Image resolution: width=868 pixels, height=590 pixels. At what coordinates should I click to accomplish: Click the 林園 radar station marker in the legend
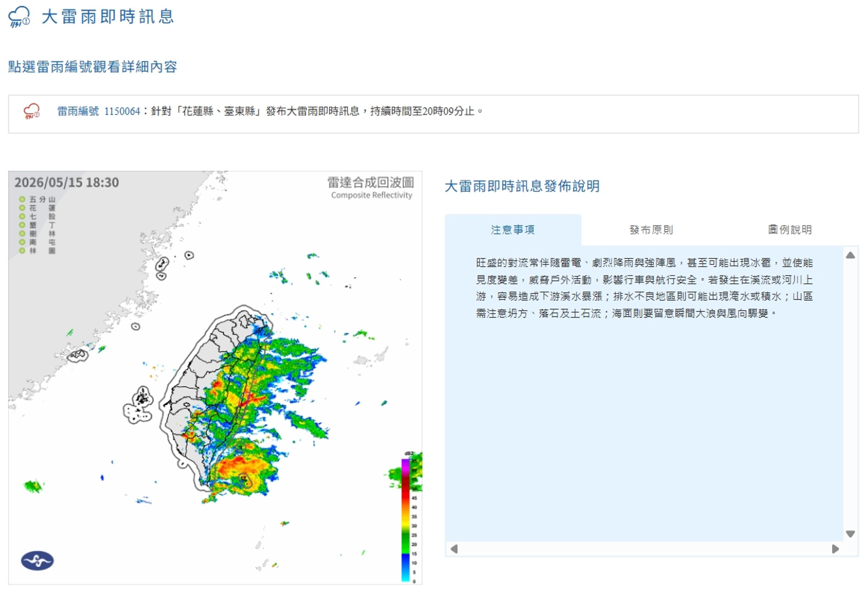pos(22,251)
